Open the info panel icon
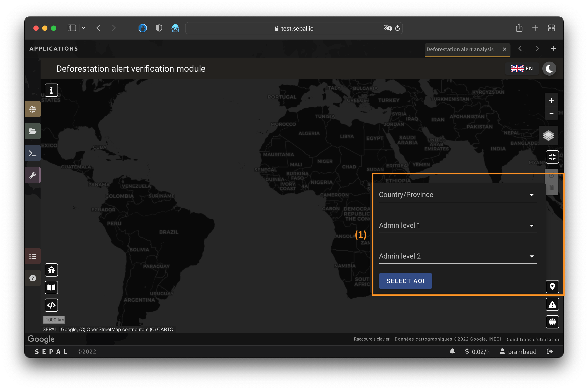The width and height of the screenshot is (588, 390). 51,90
